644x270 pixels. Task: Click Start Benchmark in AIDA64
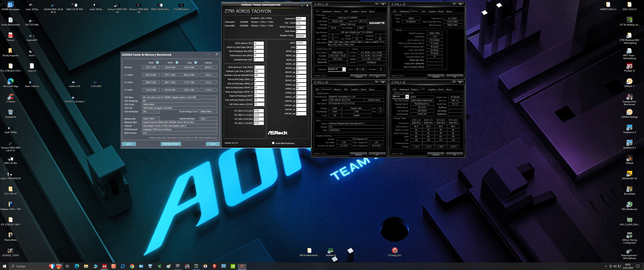171,144
